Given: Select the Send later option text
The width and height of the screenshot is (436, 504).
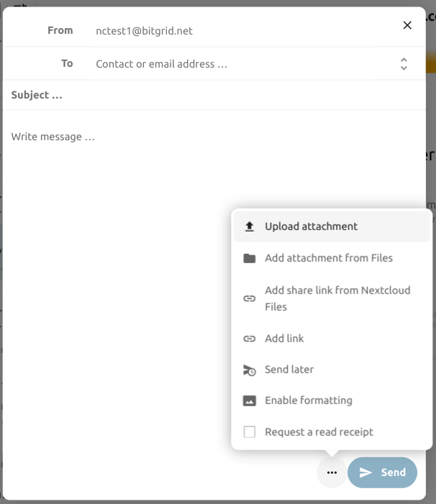Looking at the screenshot, I should (x=289, y=370).
